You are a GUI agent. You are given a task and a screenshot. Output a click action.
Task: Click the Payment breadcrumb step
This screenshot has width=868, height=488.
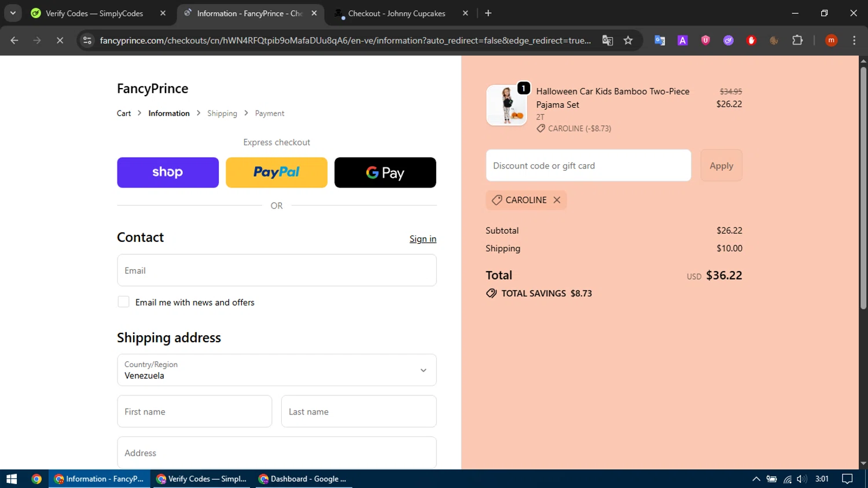coord(270,113)
